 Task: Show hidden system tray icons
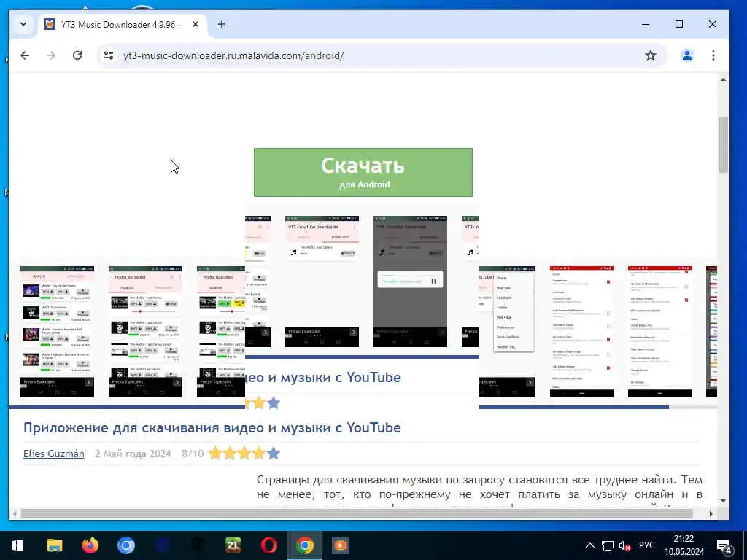tap(589, 545)
